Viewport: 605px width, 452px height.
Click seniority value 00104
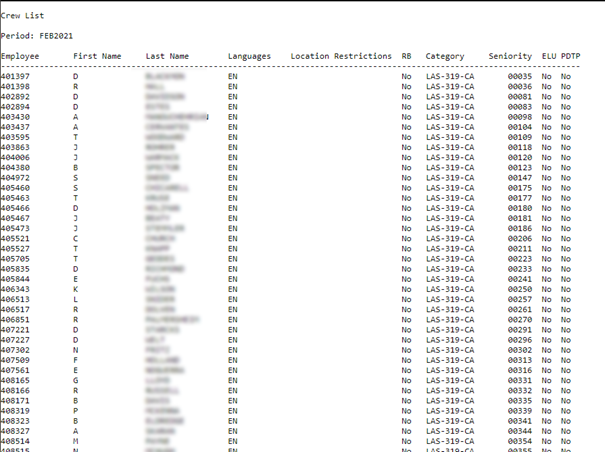pos(520,127)
